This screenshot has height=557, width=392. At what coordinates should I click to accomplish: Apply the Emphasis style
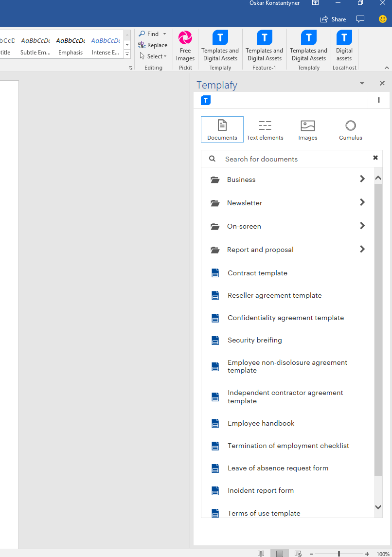pos(71,46)
